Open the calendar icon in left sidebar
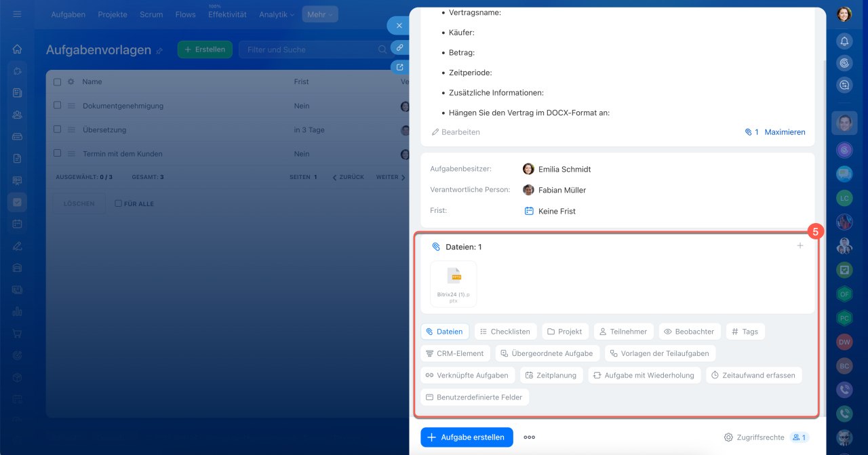This screenshot has height=455, width=868. tap(17, 224)
